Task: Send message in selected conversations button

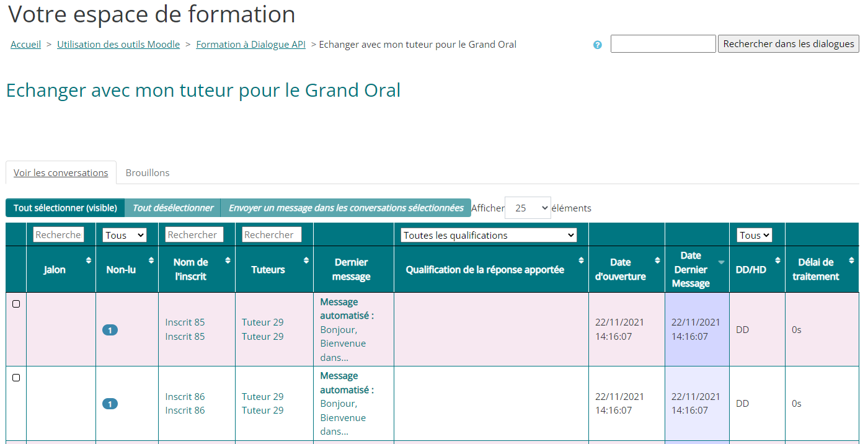Action: click(x=346, y=208)
